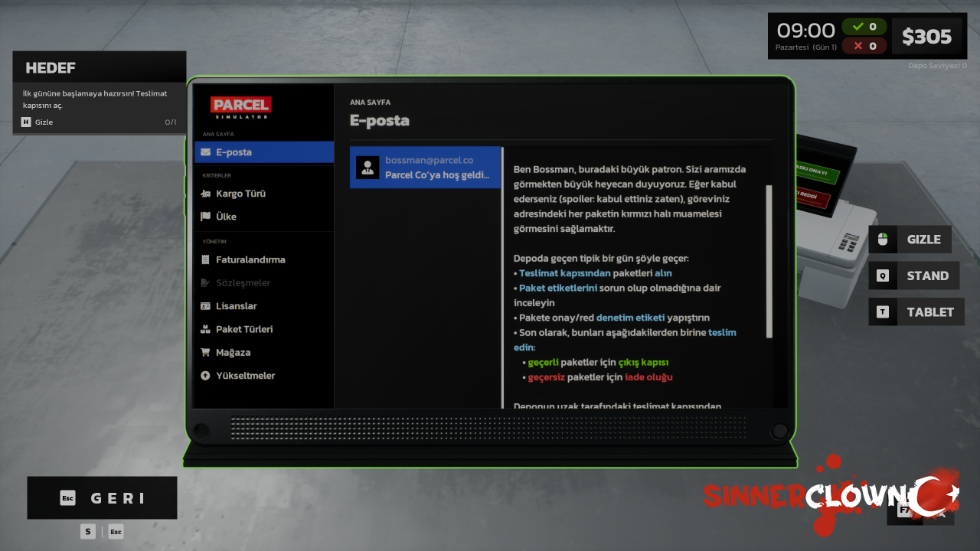This screenshot has width=980, height=551.
Task: Click the $305 money display
Action: (x=926, y=37)
